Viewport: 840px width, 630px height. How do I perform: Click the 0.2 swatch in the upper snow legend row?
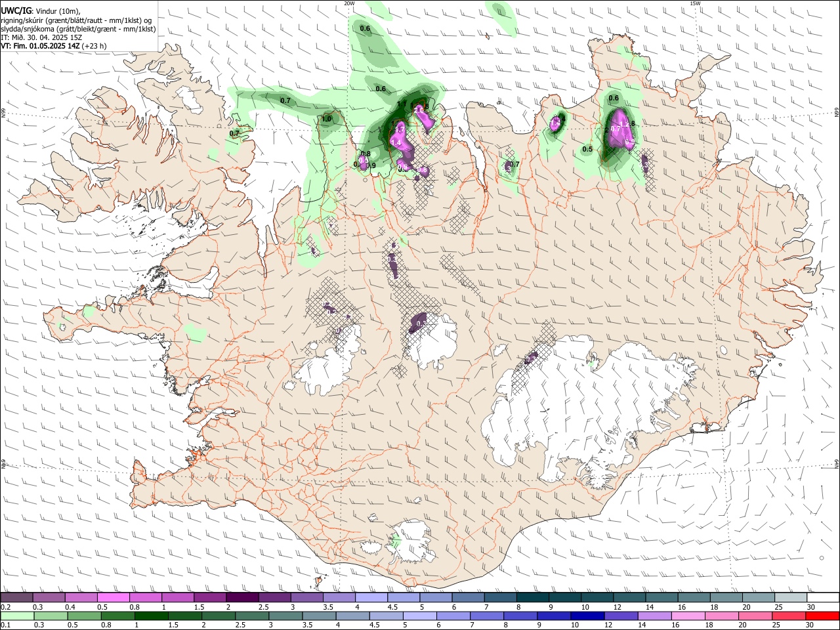[x=16, y=598]
